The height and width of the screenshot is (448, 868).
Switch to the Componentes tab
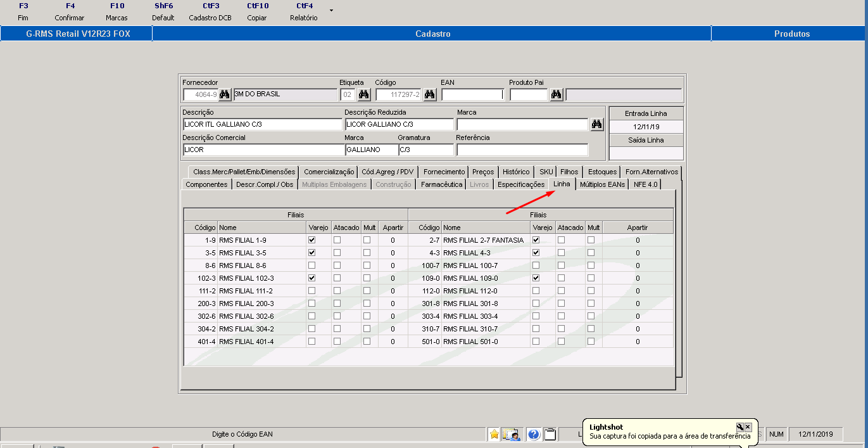[x=206, y=184]
